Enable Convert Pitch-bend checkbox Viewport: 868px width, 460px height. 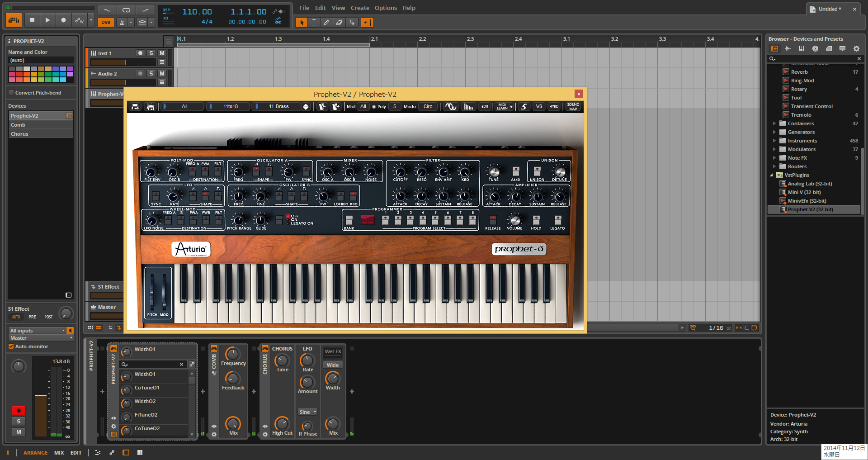pos(11,93)
